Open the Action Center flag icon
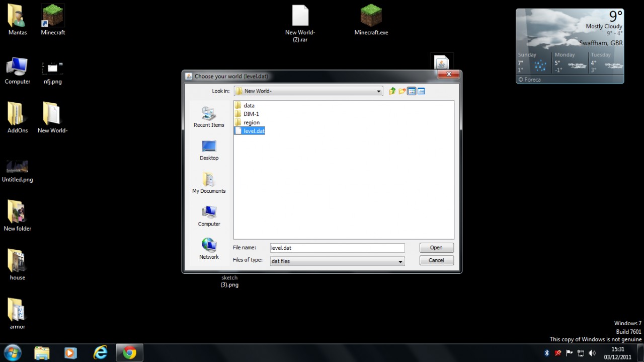The height and width of the screenshot is (362, 644). coord(570,353)
